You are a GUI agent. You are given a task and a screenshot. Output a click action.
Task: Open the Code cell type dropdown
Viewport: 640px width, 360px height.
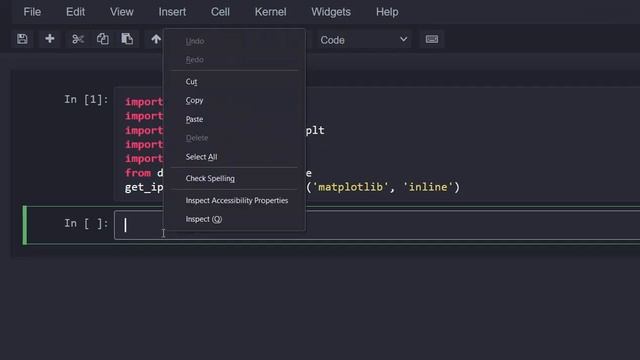[x=363, y=40]
